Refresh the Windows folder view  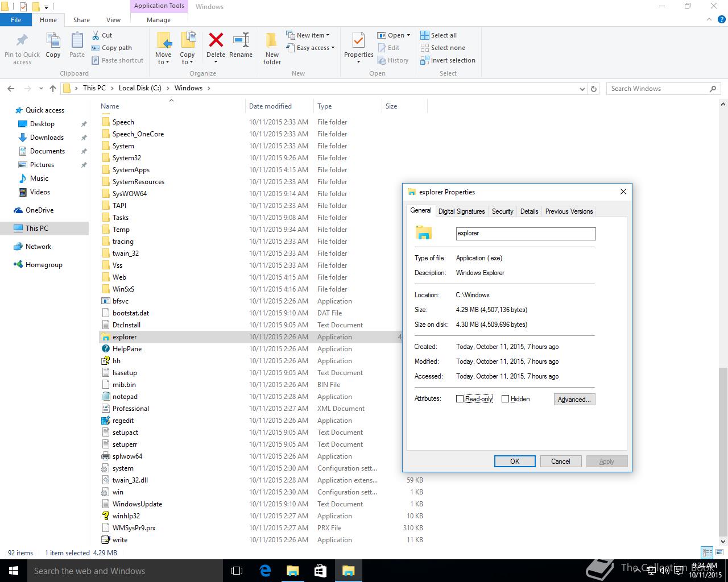[x=594, y=89]
